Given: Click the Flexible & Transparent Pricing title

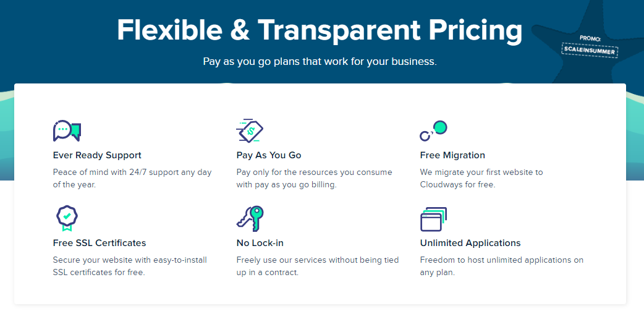Looking at the screenshot, I should (320, 30).
